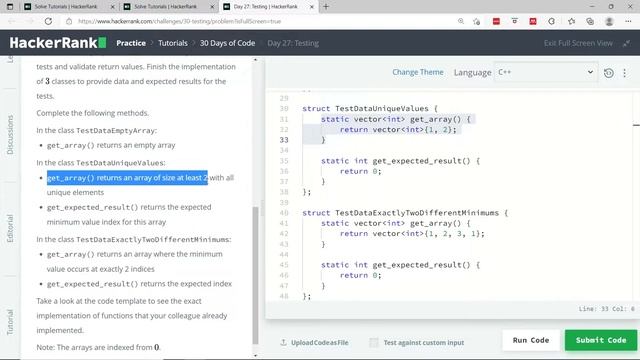This screenshot has width=640, height=360.
Task: Click first red extension icon in toolbar
Action: pyautogui.click(x=496, y=21)
